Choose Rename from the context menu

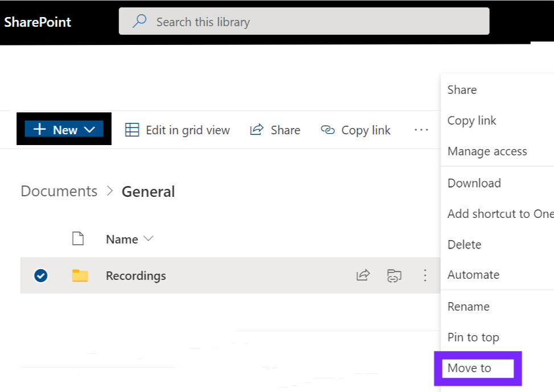click(x=468, y=307)
